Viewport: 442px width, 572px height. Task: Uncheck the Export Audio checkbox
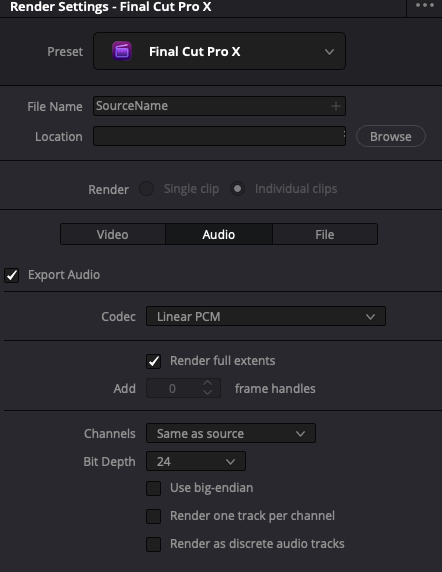[x=12, y=275]
